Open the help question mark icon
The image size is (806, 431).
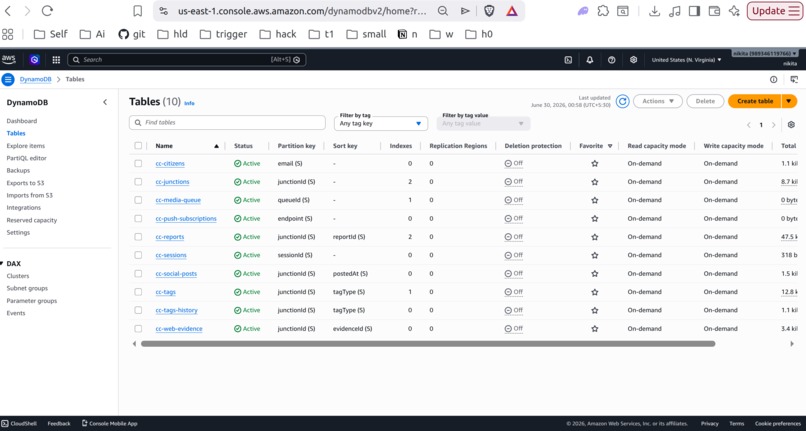[611, 60]
